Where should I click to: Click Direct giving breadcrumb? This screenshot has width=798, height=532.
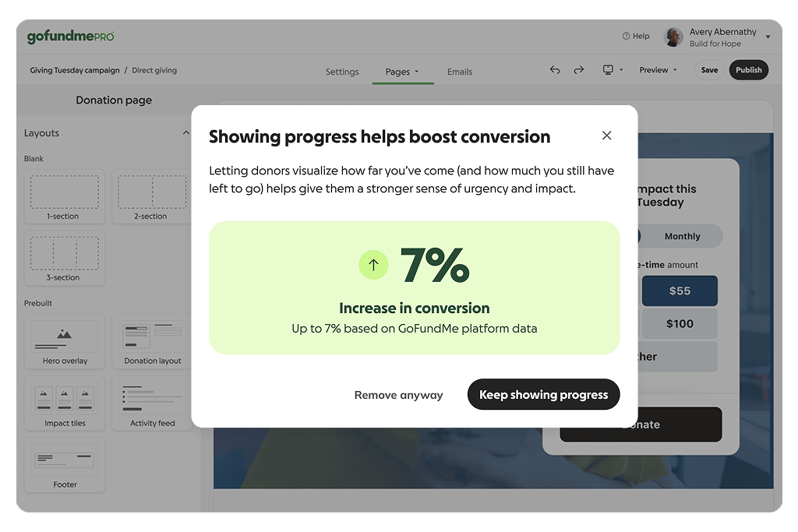(x=154, y=70)
